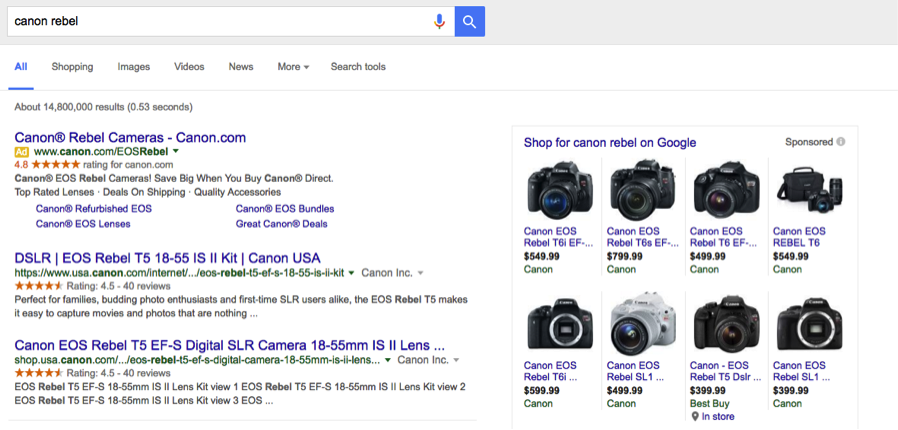Open the gray Canon Inc. arrow on shop.usa.canon.com result
Image resolution: width=898 pixels, height=430 pixels.
pyautogui.click(x=456, y=360)
